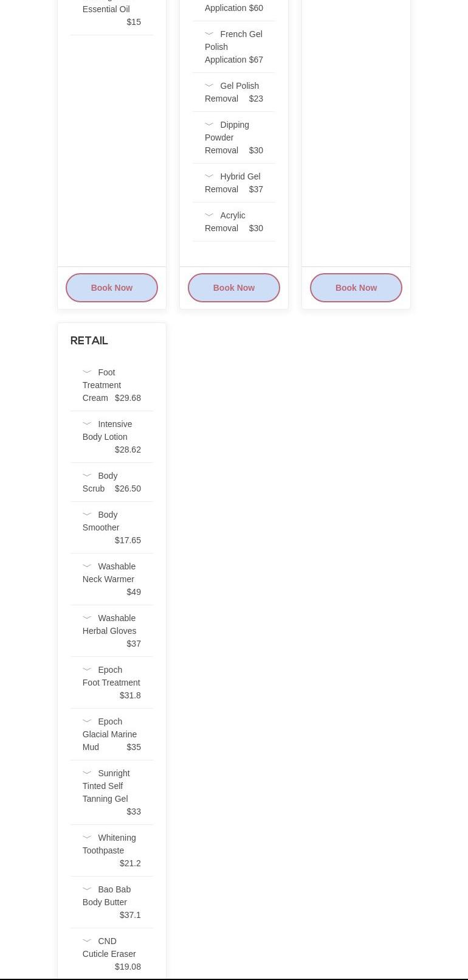
Task: Expand the Acrylic Removal chevron
Action: click(209, 215)
